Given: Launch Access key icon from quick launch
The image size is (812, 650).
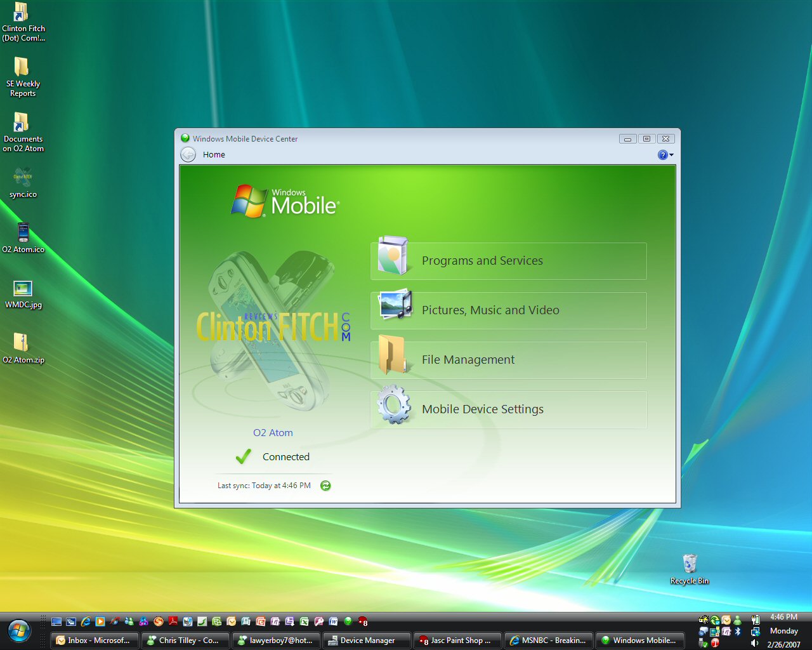Looking at the screenshot, I should 319,622.
